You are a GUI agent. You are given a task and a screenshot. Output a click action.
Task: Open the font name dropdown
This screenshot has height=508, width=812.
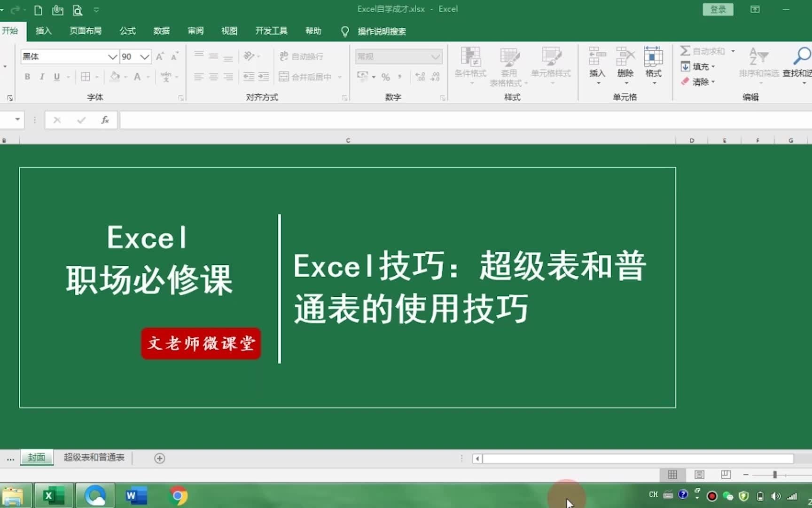113,56
